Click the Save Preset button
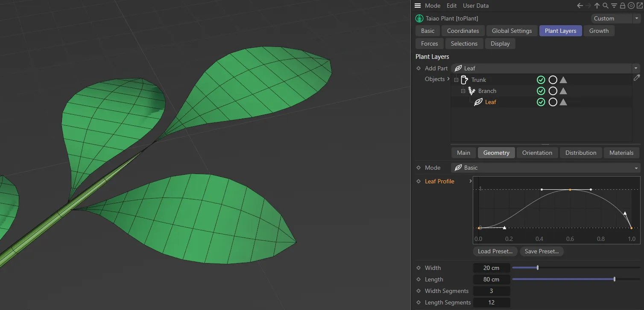The image size is (644, 310). 542,251
